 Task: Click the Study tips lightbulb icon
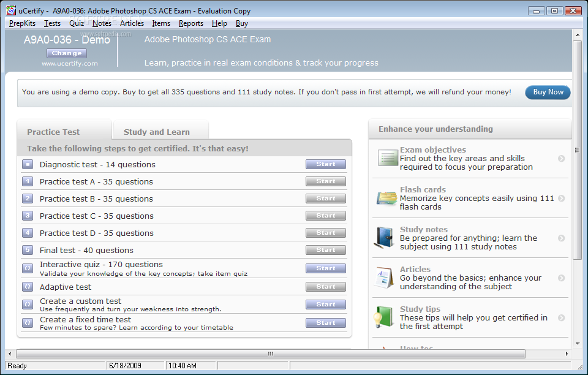[x=383, y=317]
